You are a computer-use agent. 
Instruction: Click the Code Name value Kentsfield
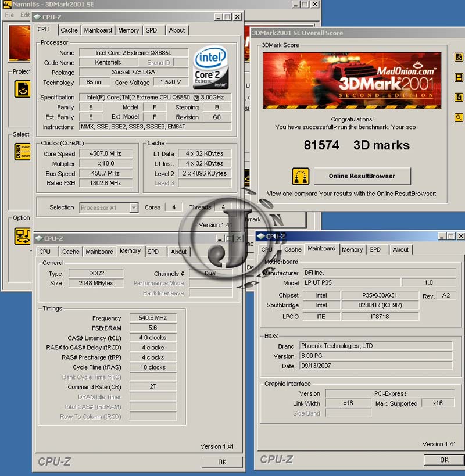(x=108, y=62)
